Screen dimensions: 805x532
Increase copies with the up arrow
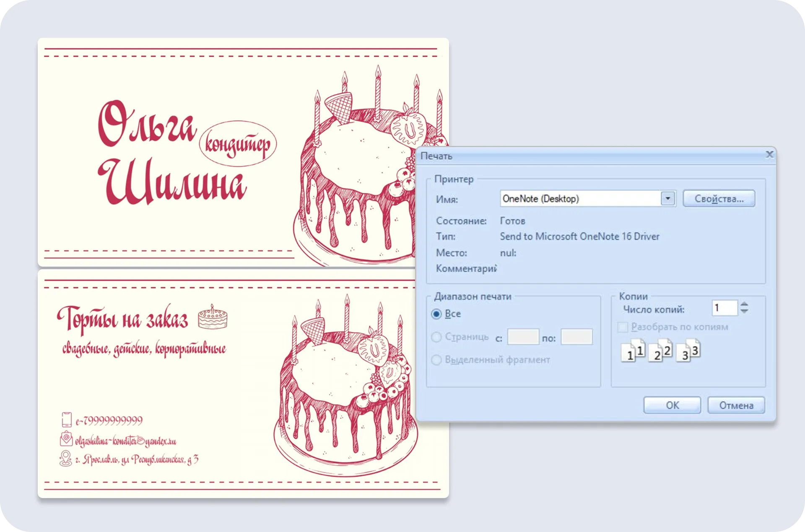point(744,304)
